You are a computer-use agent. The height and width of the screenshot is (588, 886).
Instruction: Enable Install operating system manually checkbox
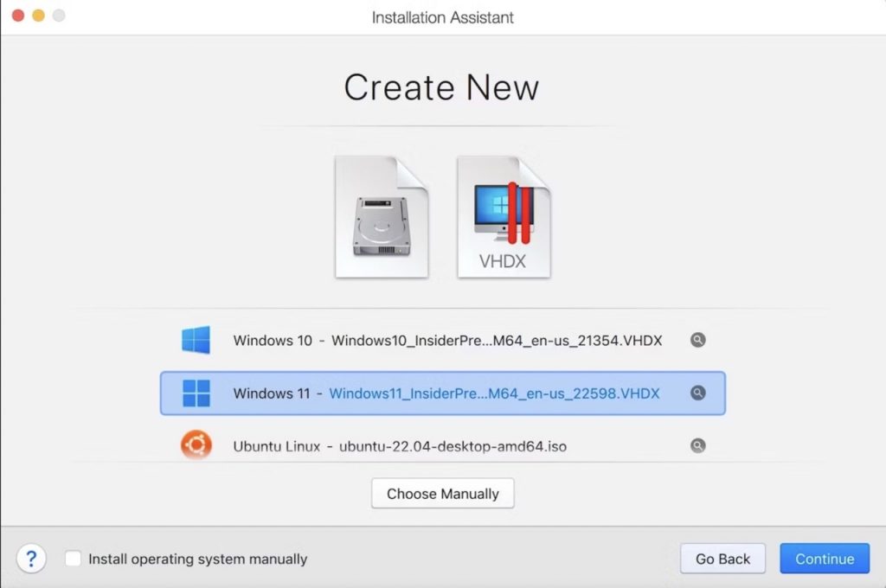click(73, 559)
